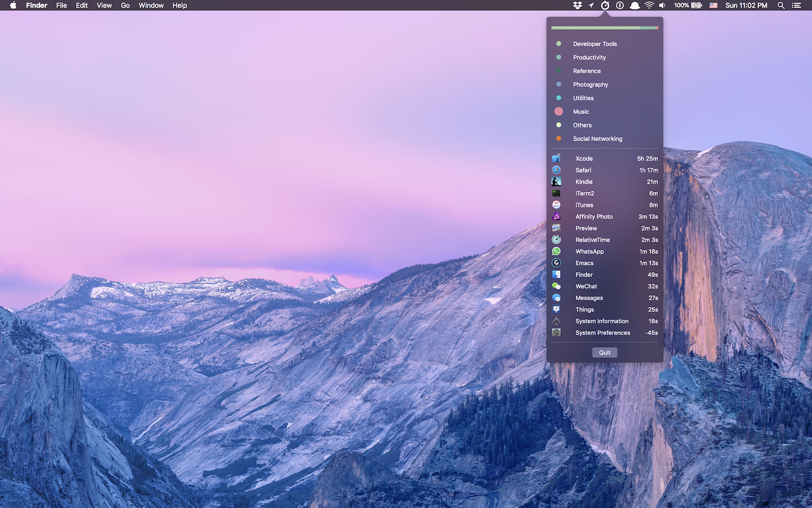This screenshot has width=812, height=508.
Task: Open the Edit menu
Action: point(82,5)
